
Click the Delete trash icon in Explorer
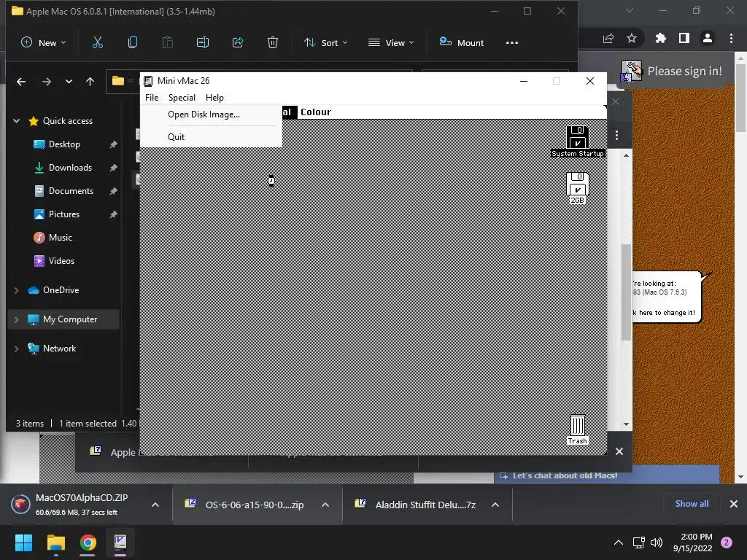(273, 42)
